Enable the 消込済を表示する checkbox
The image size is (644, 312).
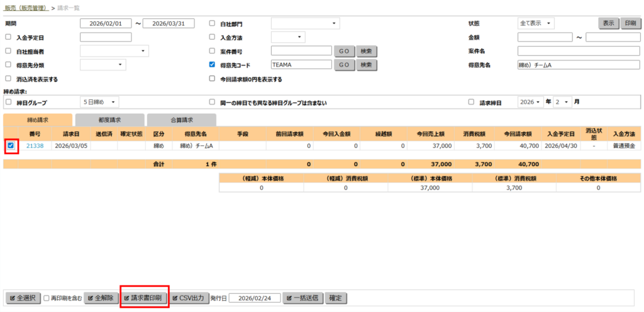(x=8, y=79)
